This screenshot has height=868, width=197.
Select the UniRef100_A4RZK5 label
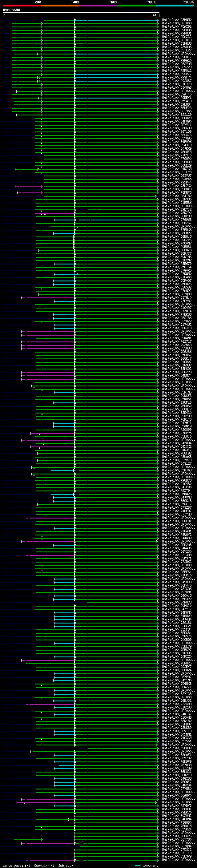177,169
